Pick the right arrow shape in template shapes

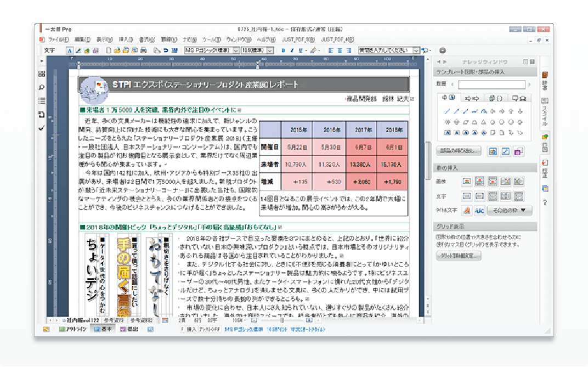point(502,111)
